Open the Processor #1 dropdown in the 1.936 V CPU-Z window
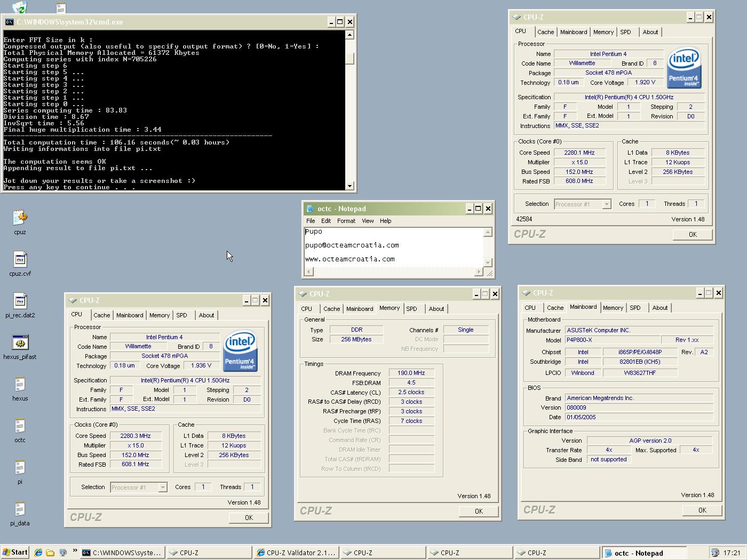The width and height of the screenshot is (747, 560). coord(163,487)
